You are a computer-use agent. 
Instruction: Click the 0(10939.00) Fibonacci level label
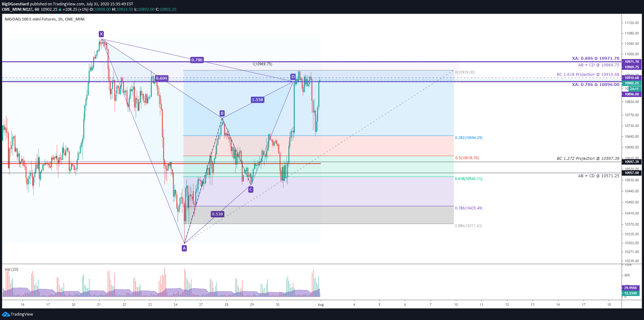pos(465,72)
